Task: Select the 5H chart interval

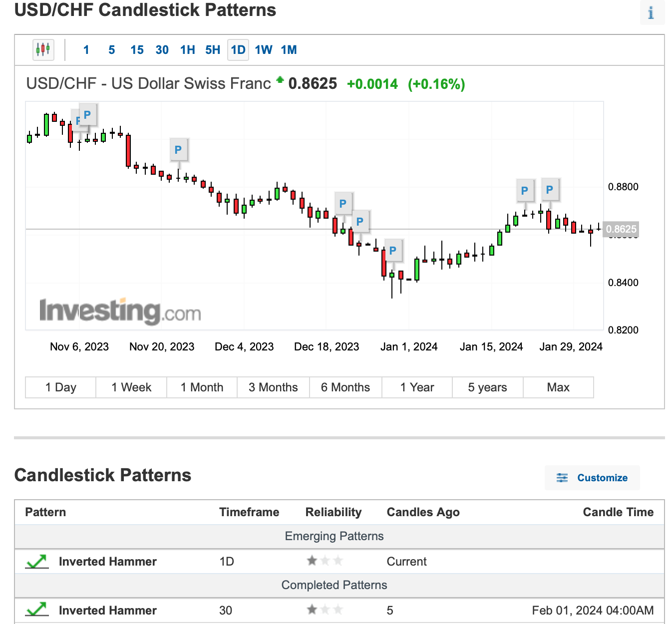Action: 213,50
